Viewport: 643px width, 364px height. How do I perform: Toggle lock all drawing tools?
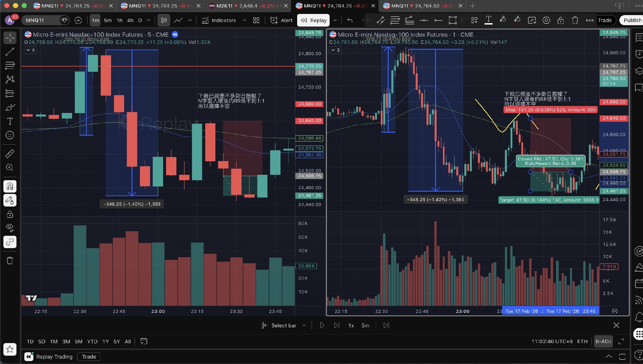click(10, 214)
